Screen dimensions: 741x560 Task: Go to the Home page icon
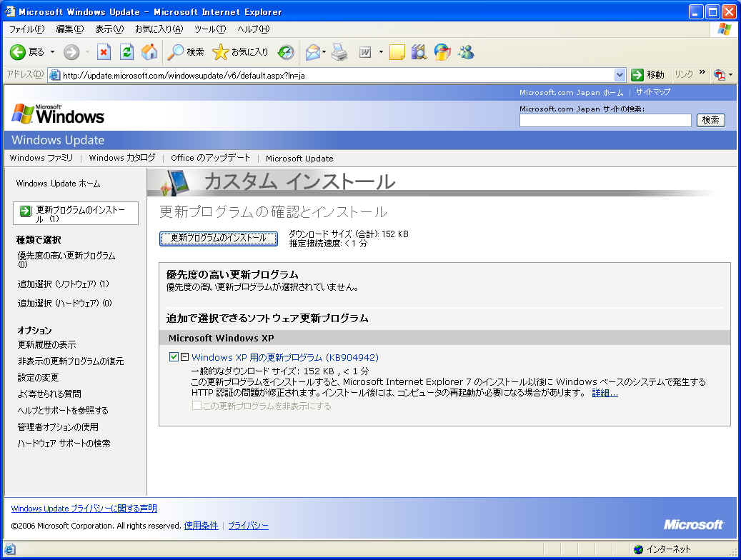point(149,52)
